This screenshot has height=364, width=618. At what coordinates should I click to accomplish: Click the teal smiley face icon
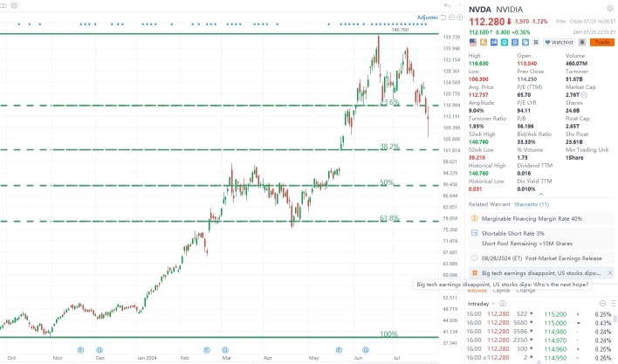(505, 42)
